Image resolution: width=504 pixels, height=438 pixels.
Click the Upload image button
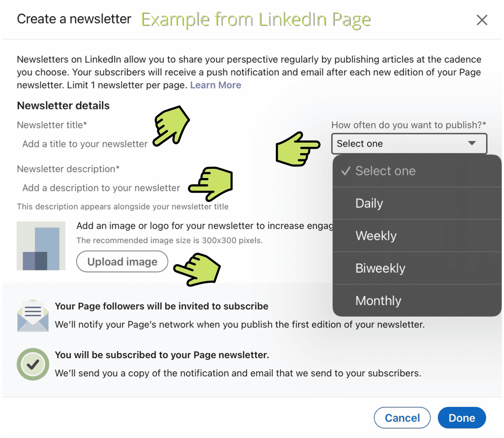pos(122,262)
